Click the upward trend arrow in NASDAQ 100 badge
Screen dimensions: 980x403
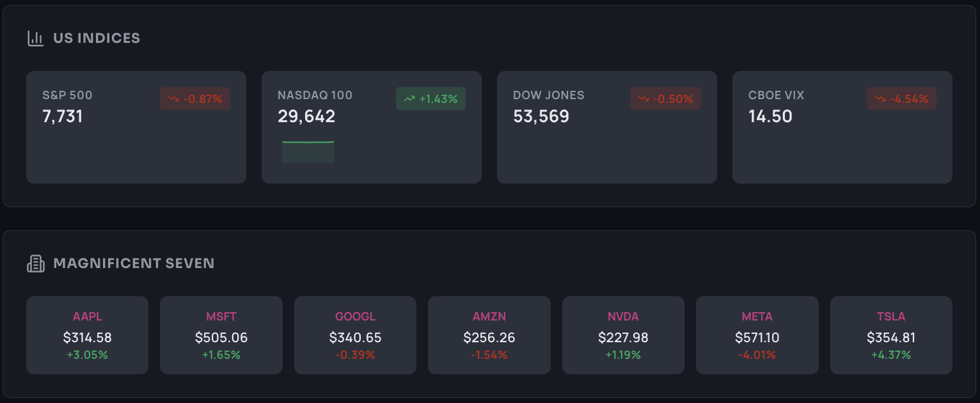(x=409, y=99)
